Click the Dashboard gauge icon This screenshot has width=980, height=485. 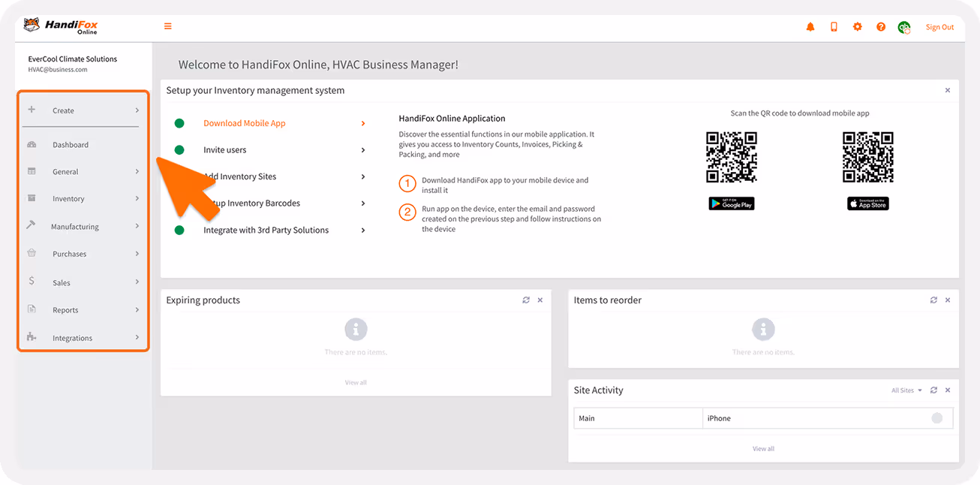(32, 144)
